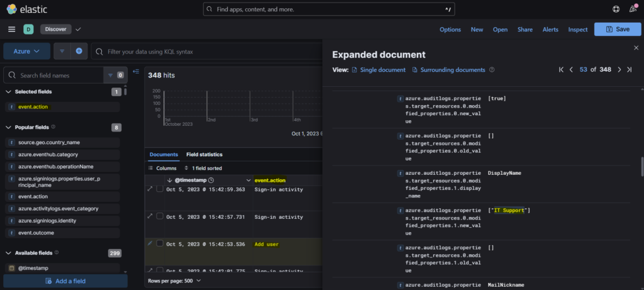Select checkbox for 15:42:57.731 row
The image size is (644, 290).
(x=160, y=216)
